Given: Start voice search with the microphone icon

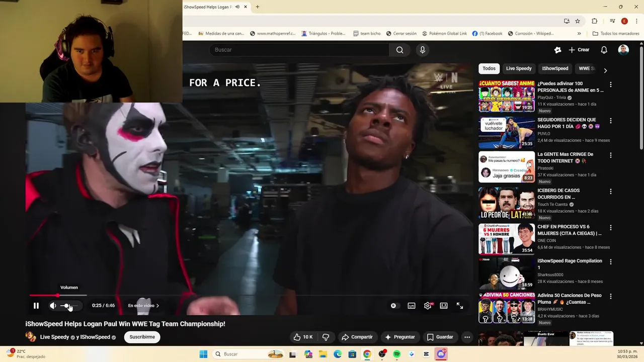Looking at the screenshot, I should (423, 50).
